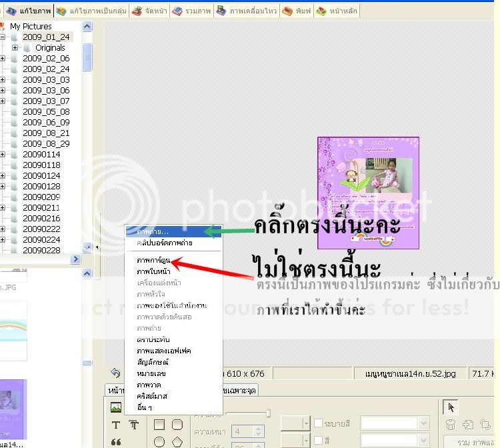The width and height of the screenshot is (500, 448).
Task: Click the undo arrow icon
Action: [115, 373]
